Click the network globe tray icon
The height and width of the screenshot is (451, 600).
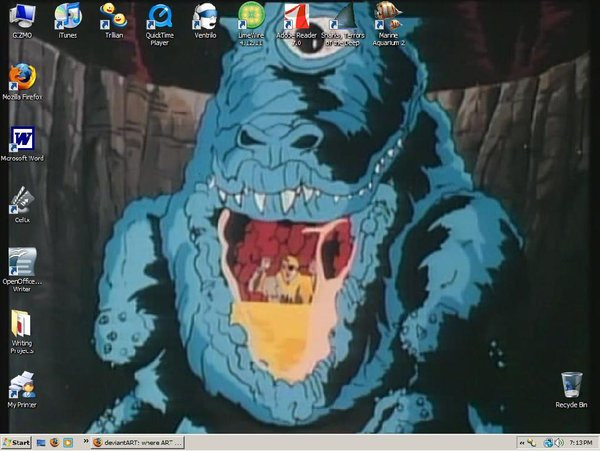(548, 443)
